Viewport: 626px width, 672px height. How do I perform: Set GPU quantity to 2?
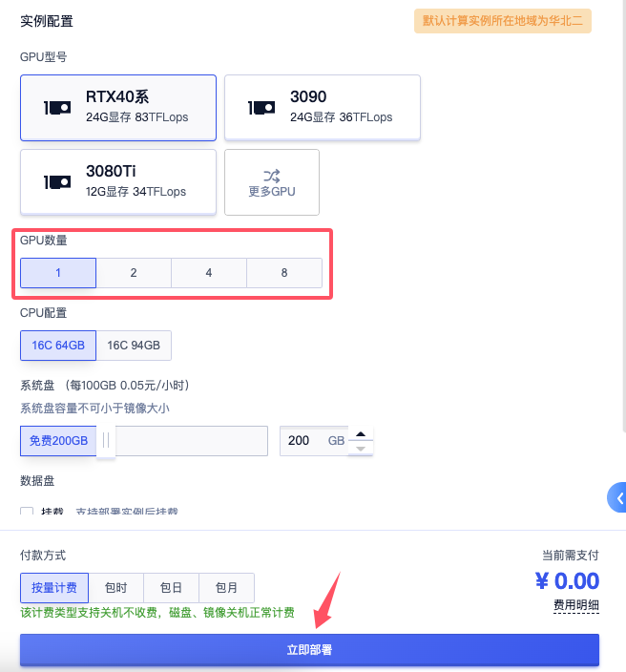pos(134,273)
